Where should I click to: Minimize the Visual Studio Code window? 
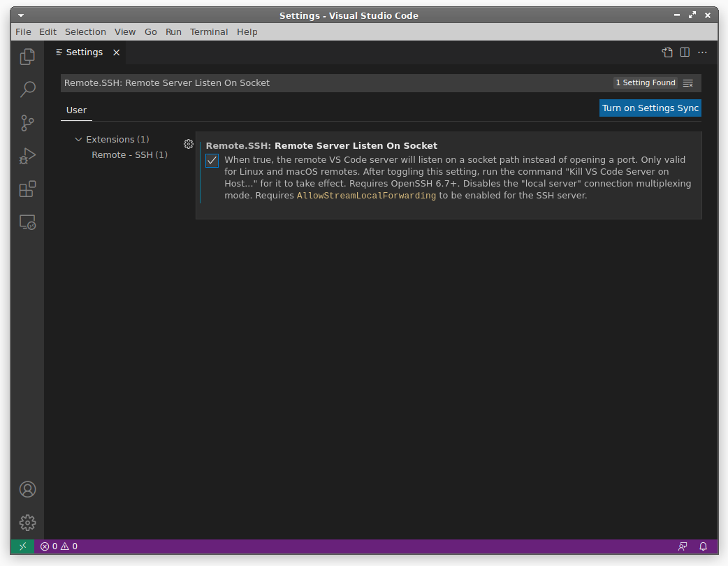pyautogui.click(x=677, y=15)
